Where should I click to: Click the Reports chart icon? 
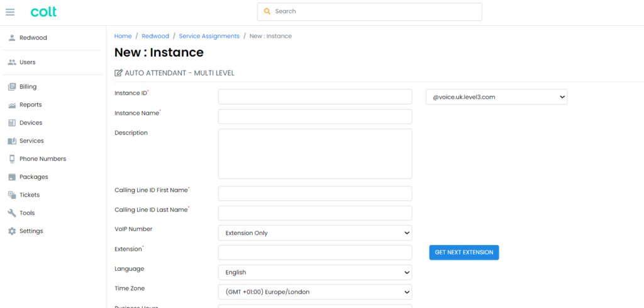(12, 105)
